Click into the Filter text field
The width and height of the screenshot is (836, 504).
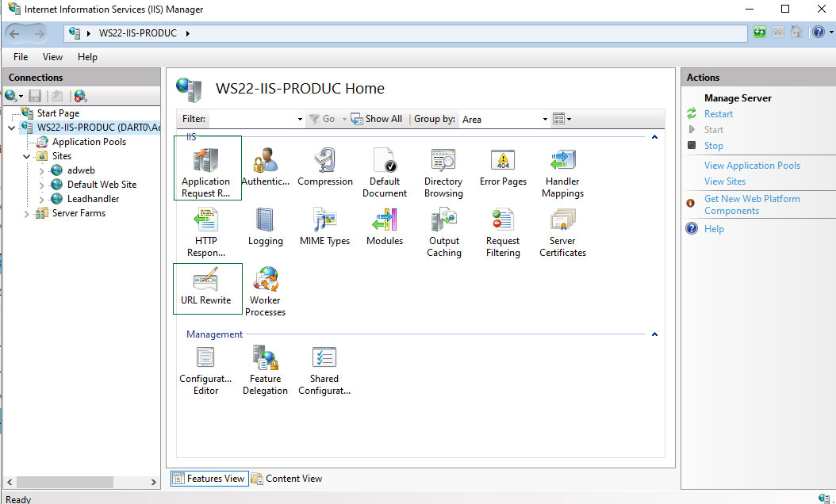[253, 120]
